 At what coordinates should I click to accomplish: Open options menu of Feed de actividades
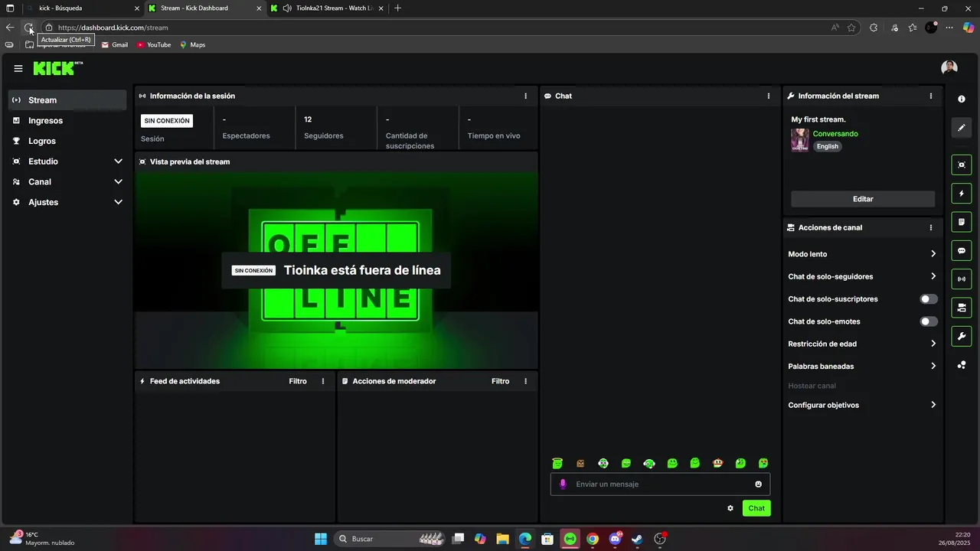click(323, 381)
